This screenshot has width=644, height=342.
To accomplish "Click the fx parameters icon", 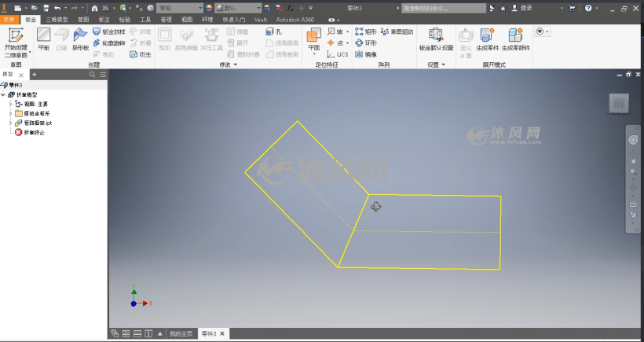I will coord(290,8).
